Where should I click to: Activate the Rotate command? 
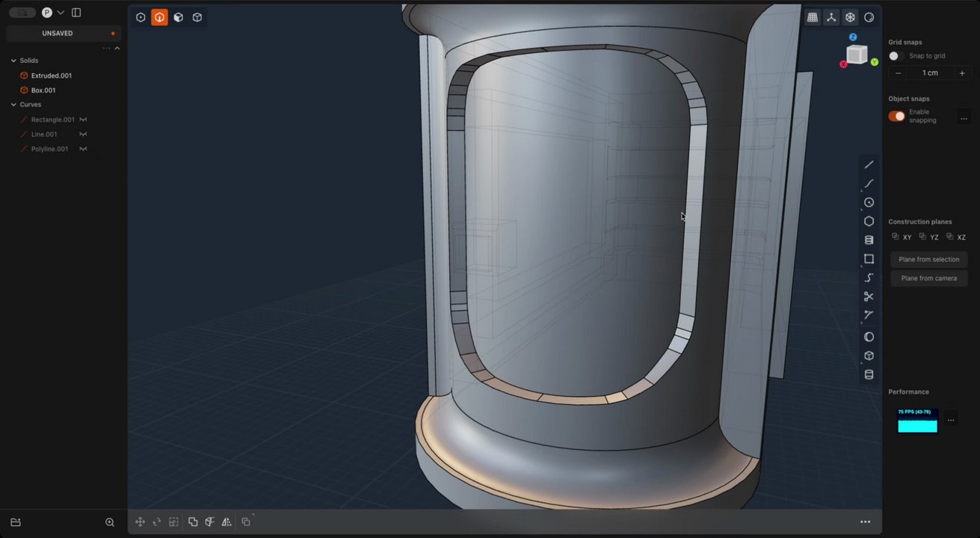pyautogui.click(x=157, y=522)
